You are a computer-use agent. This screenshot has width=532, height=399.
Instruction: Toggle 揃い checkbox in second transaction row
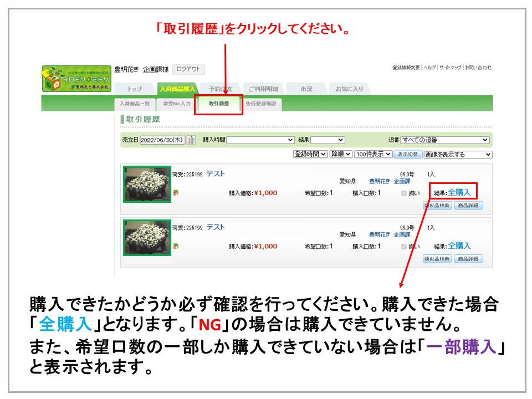click(x=403, y=246)
